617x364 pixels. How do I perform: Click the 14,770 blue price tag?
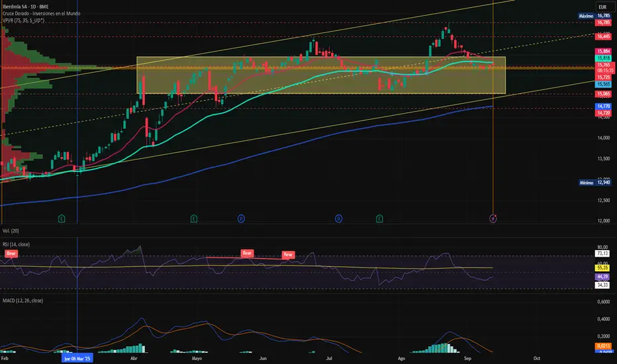point(603,107)
